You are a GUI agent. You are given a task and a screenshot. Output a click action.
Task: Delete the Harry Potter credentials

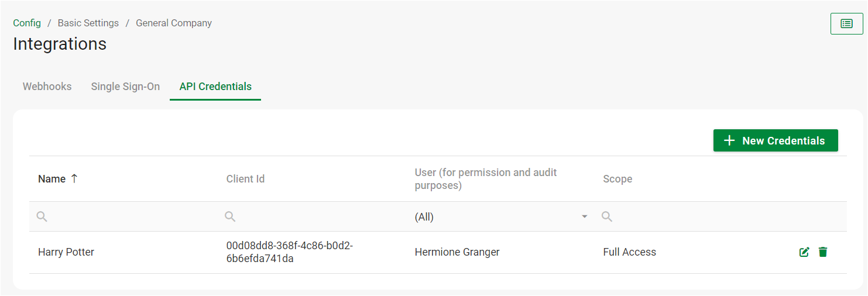[823, 252]
